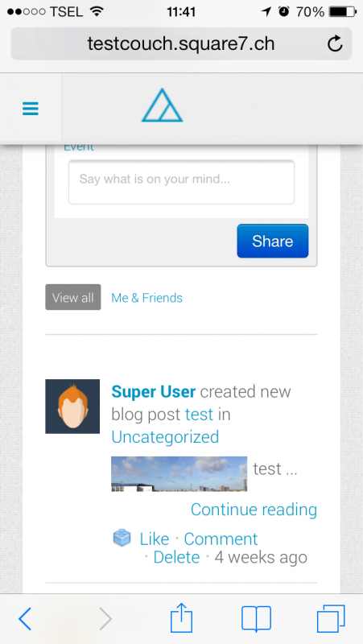Tap the triangle site logo
The width and height of the screenshot is (363, 644).
162,105
